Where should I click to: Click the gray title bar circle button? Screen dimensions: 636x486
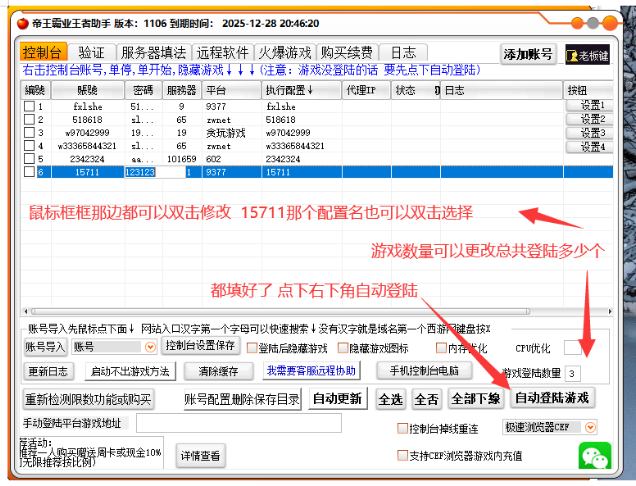pyautogui.click(x=593, y=23)
